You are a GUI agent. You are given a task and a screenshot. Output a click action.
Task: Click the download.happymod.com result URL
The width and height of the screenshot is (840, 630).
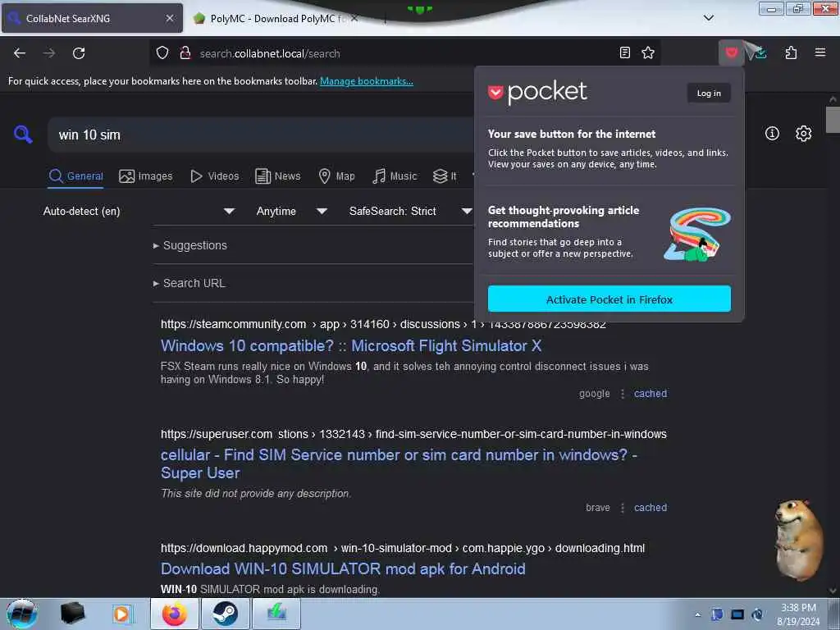pyautogui.click(x=403, y=549)
